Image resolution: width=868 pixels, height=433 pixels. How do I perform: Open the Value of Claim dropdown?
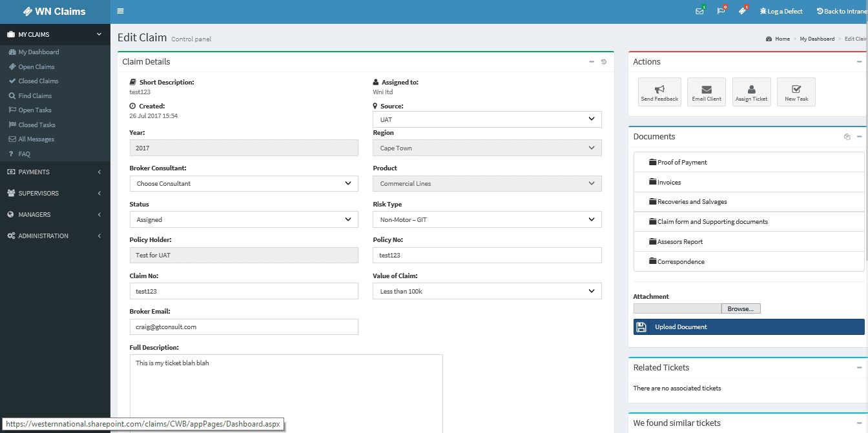[487, 291]
